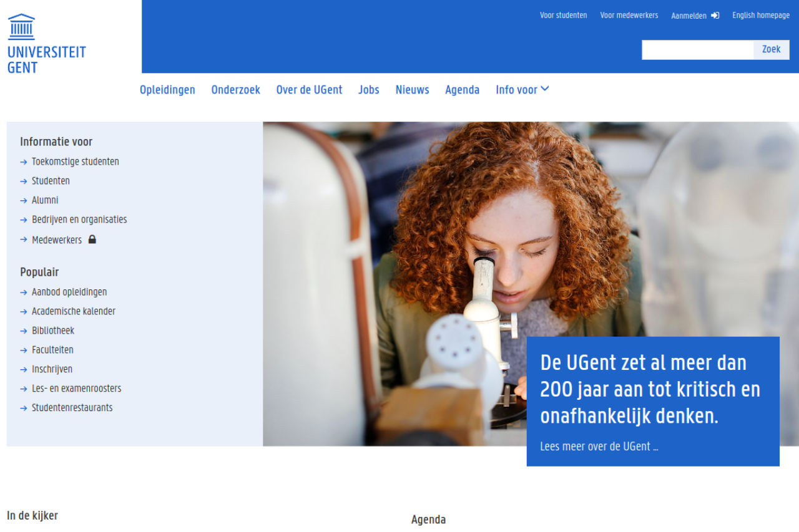
Task: Expand the Info voor chevron
Action: click(x=545, y=89)
